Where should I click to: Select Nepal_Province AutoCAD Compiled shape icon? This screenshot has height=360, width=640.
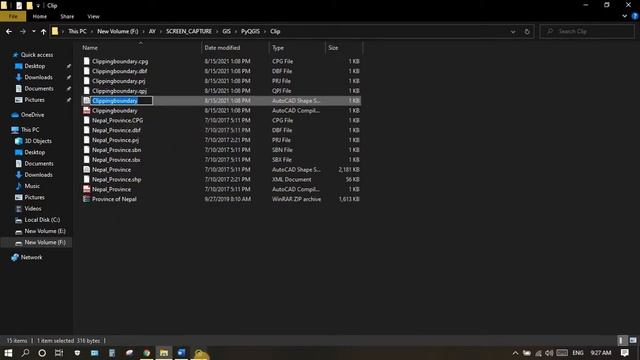point(87,189)
